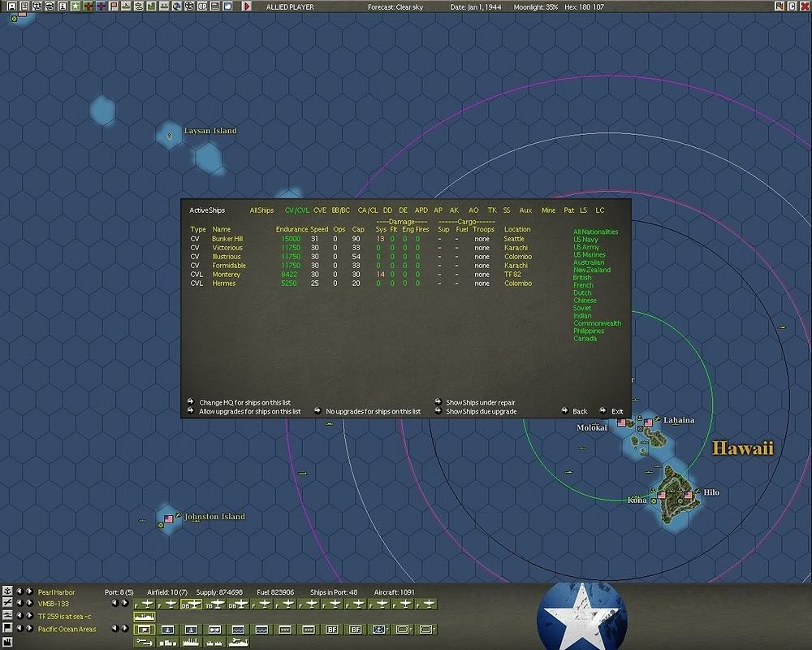Click the OP icon in top toolbar

202,6
